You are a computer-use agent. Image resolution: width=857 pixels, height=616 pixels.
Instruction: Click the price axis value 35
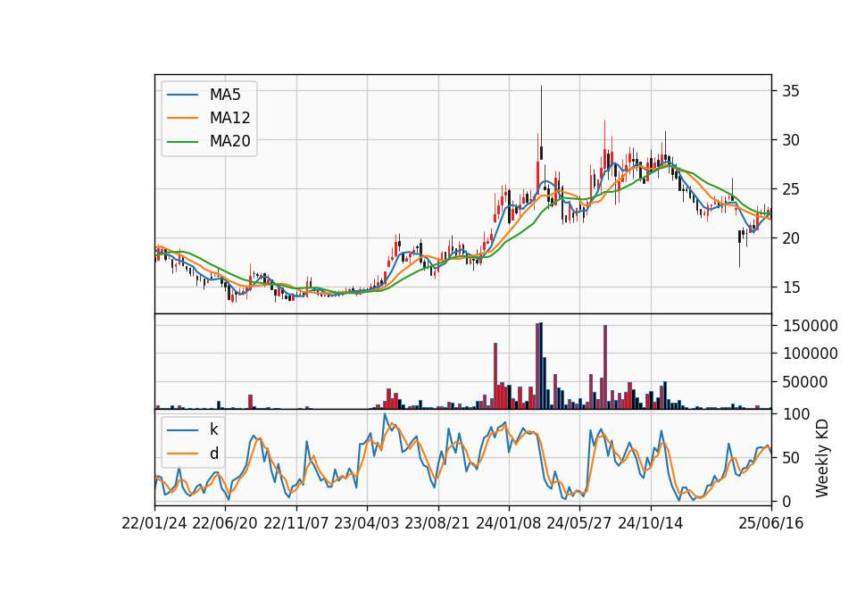(790, 91)
